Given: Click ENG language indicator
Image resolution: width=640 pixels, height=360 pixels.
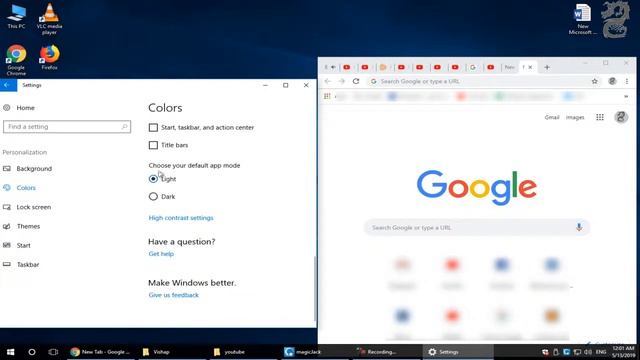Looking at the screenshot, I should click(x=601, y=352).
